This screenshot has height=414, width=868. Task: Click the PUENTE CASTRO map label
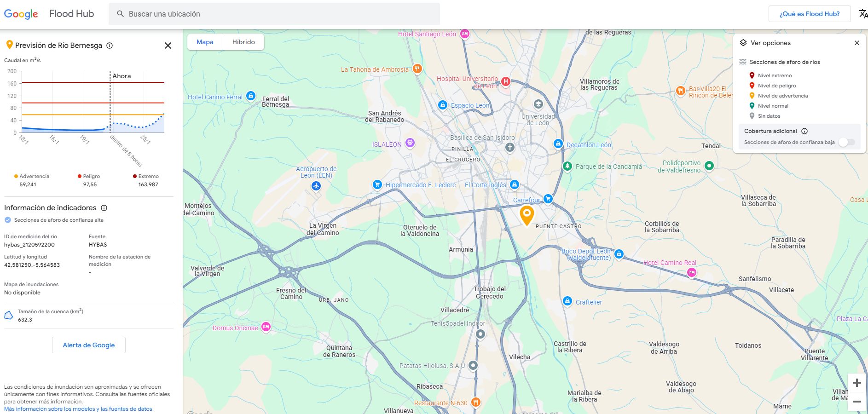tap(558, 226)
